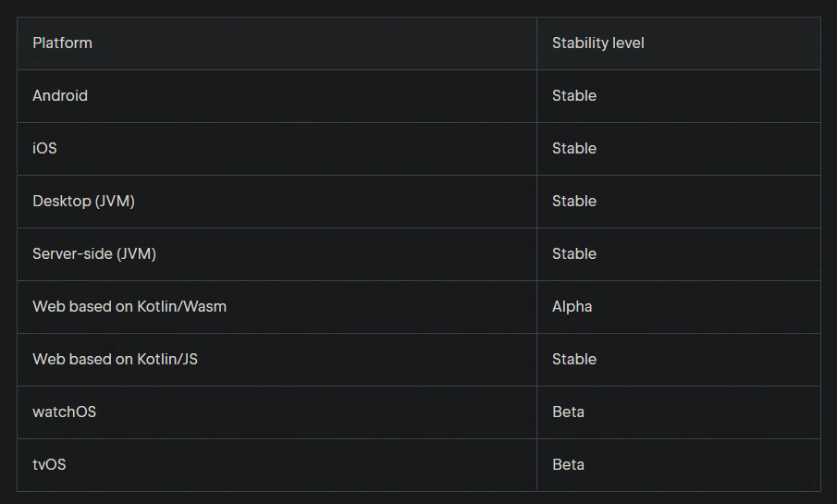Click the Alpha stability level

click(572, 306)
